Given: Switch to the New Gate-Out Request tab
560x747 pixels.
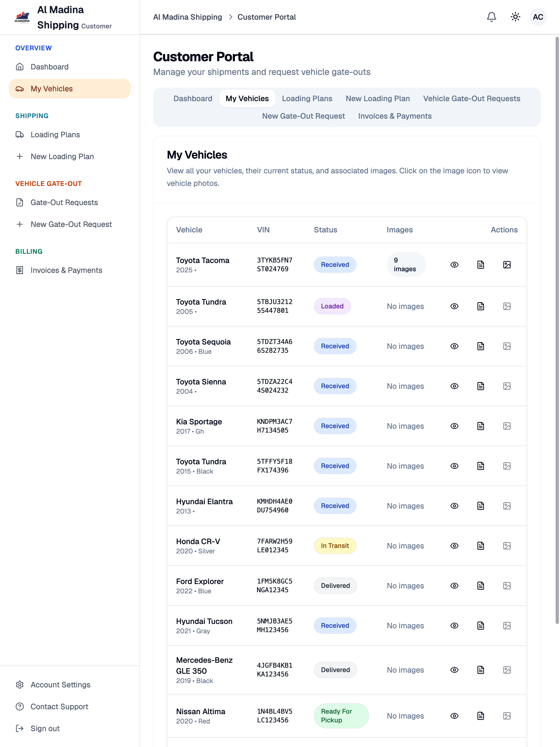Looking at the screenshot, I should point(303,116).
